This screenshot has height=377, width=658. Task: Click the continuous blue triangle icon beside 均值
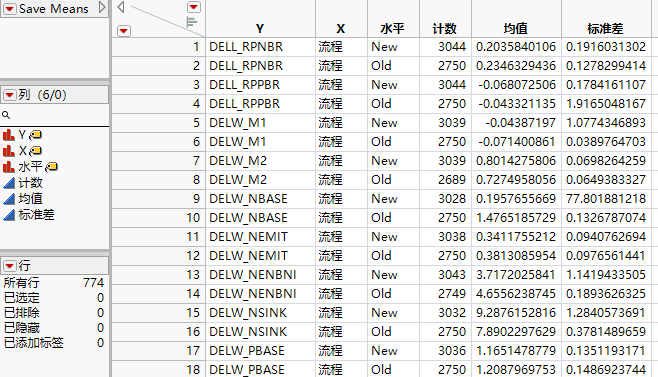point(9,199)
